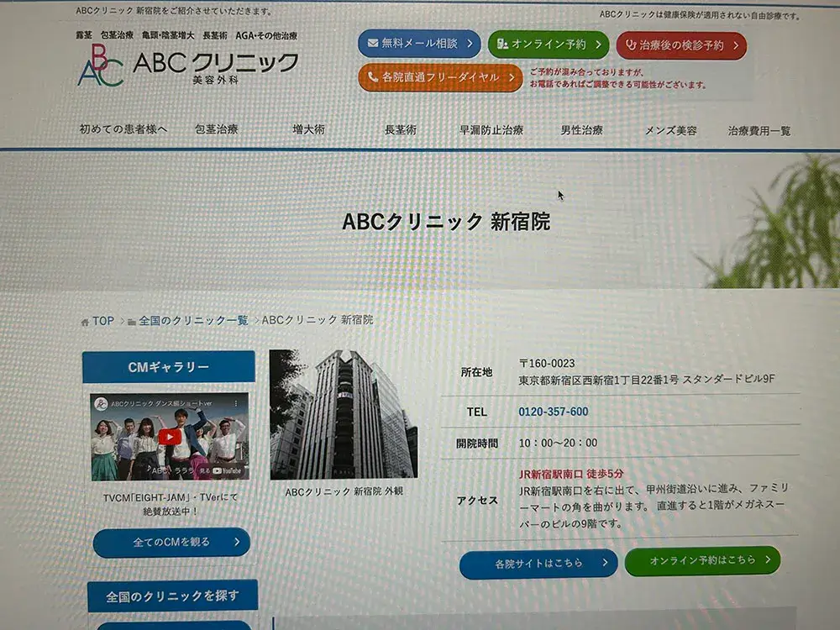Click the home icon beside TOP breadcrumb
The image size is (840, 630).
pos(85,322)
